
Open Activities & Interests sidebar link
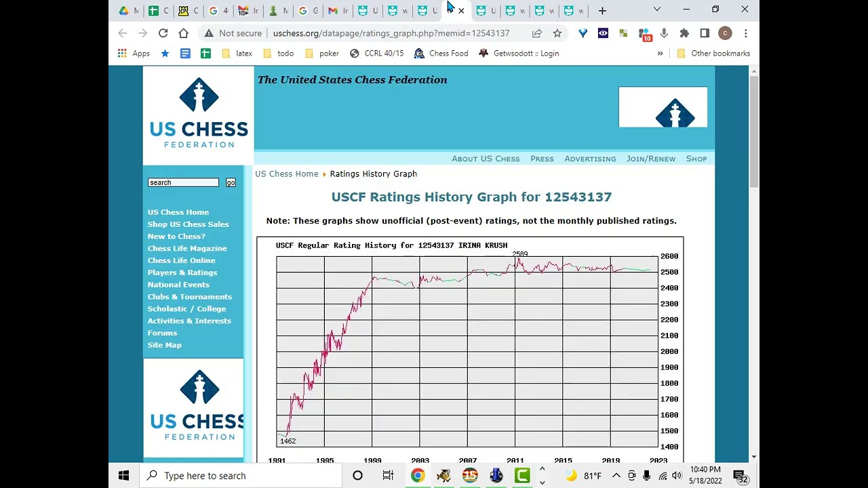[x=189, y=321]
